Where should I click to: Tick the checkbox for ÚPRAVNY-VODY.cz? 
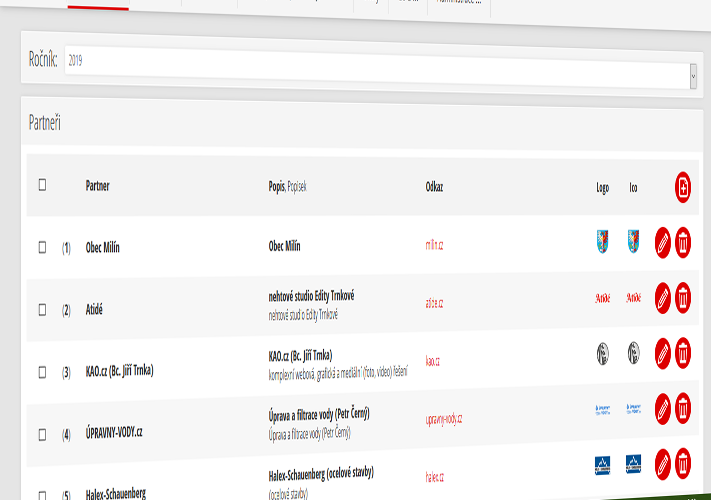tap(42, 434)
